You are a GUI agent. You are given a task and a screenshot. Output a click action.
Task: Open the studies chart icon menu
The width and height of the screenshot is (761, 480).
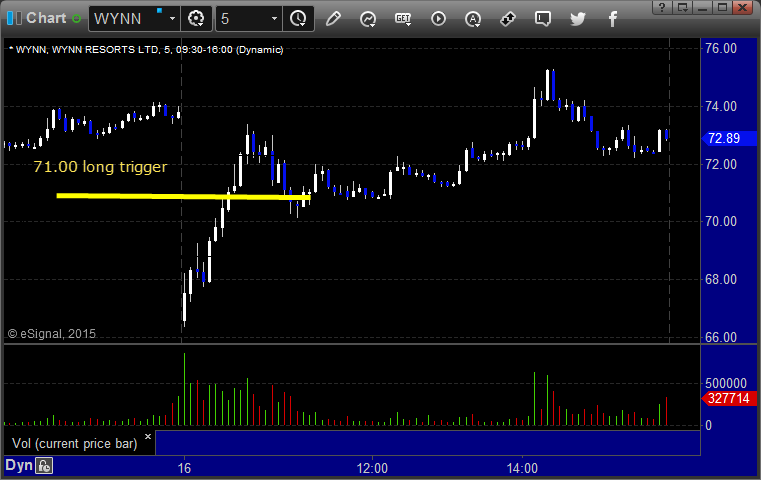(x=368, y=19)
